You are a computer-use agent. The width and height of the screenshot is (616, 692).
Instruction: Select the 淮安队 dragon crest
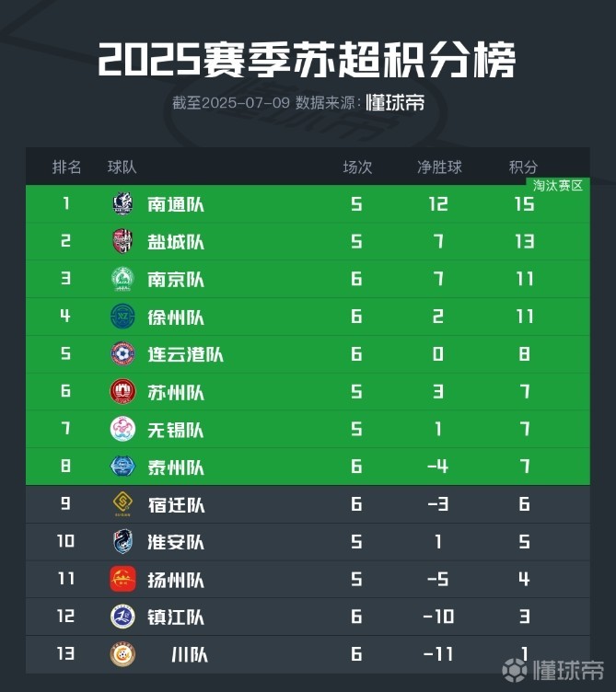(x=122, y=541)
